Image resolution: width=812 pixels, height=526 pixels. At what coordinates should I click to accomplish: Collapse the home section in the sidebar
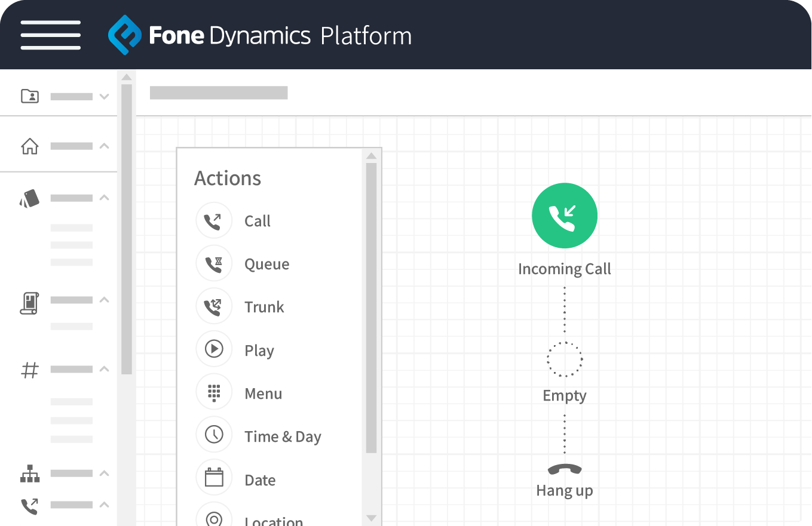(x=105, y=145)
